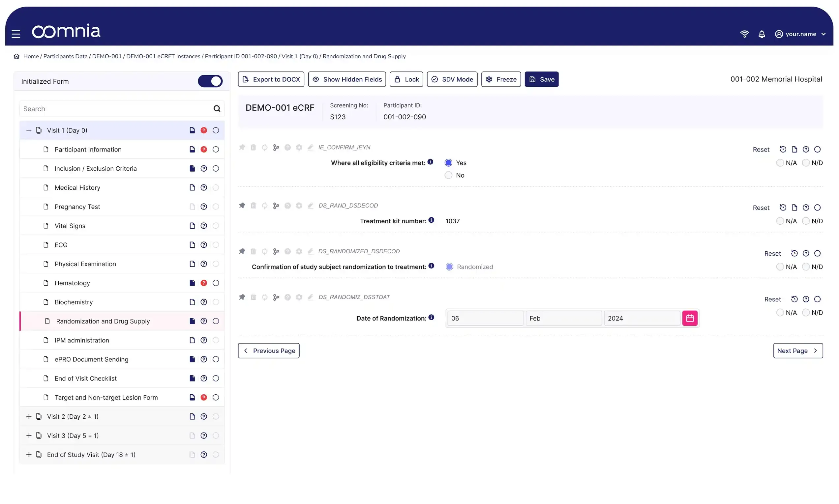Click pin icon on IE_CONFIRM_IEYN row
The height and width of the screenshot is (504, 839).
click(x=242, y=147)
